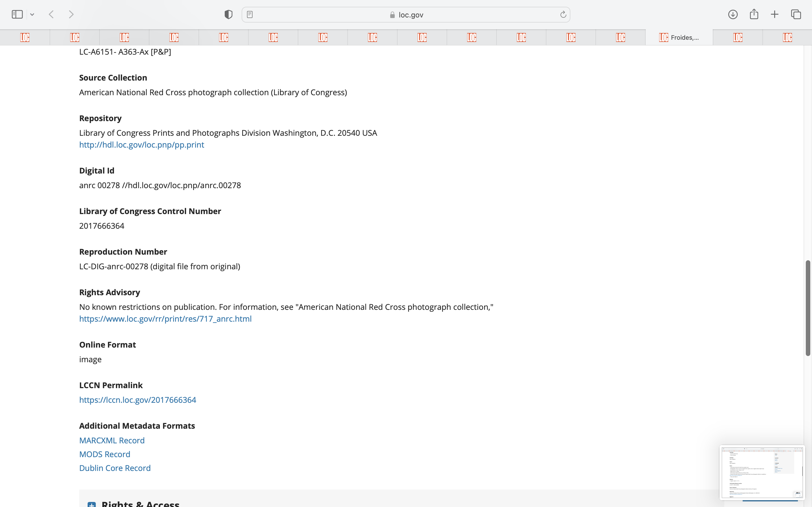Go forward to the next page

[x=71, y=14]
